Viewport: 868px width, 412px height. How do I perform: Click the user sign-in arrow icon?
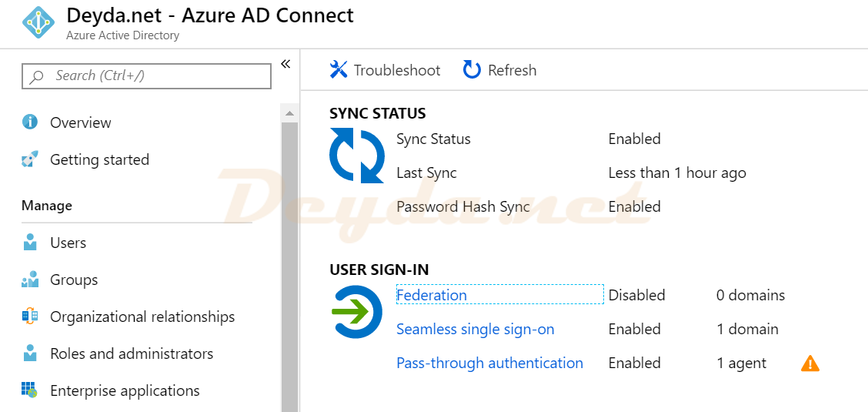[x=357, y=312]
